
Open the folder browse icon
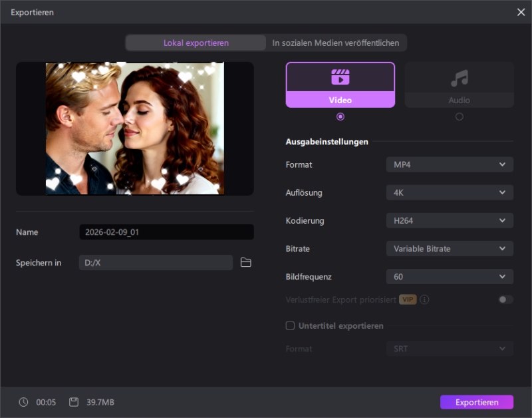pos(246,263)
